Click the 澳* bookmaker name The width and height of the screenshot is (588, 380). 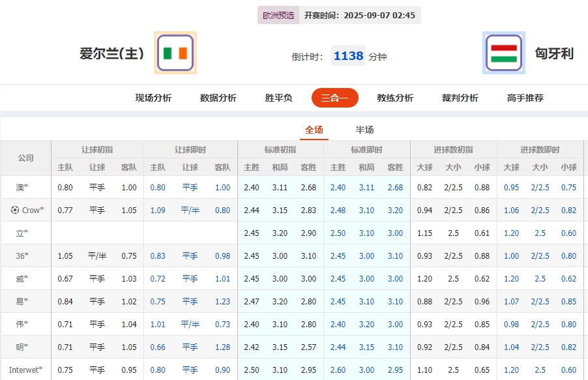22,187
